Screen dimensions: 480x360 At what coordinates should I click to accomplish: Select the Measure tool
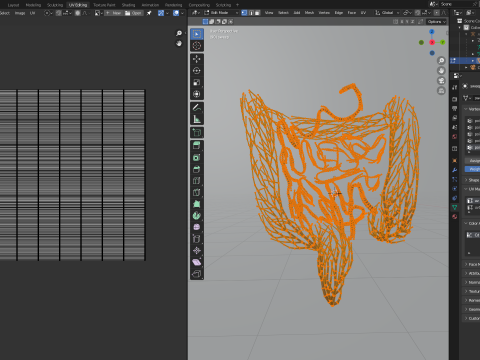pyautogui.click(x=197, y=119)
